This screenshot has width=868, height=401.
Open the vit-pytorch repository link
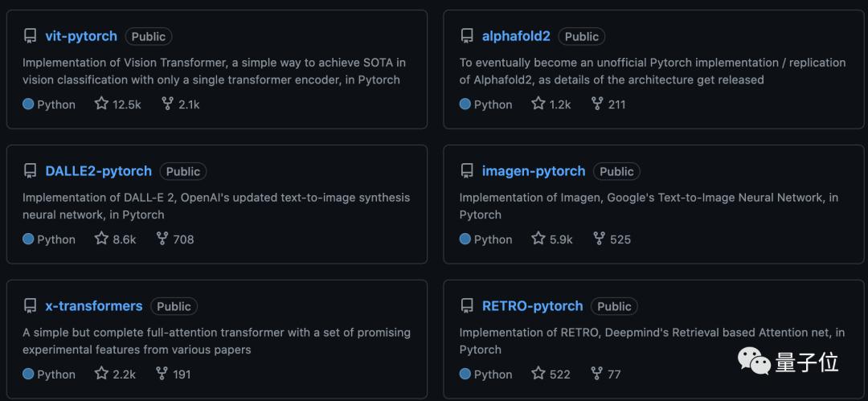pyautogui.click(x=81, y=36)
